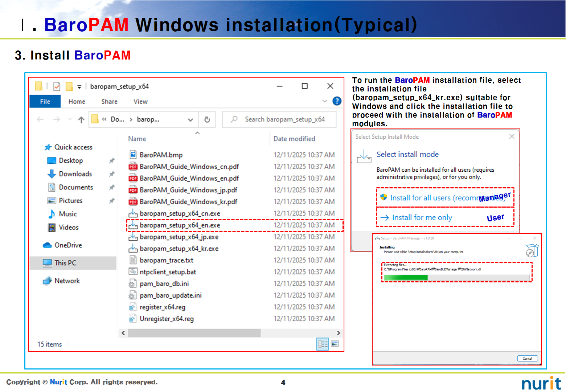Viewport: 566px width, 392px height.
Task: Click the horizontal scrollbar thumb
Action: pyautogui.click(x=194, y=333)
